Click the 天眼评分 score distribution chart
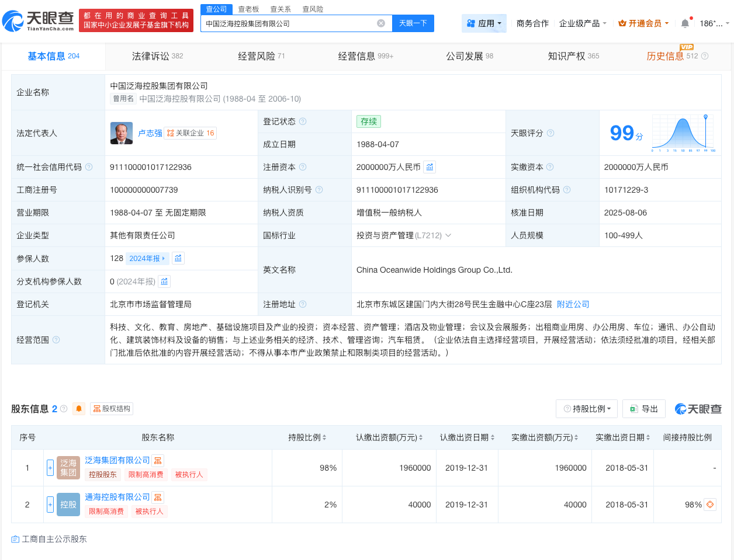Image resolution: width=734 pixels, height=560 pixels. pyautogui.click(x=684, y=133)
